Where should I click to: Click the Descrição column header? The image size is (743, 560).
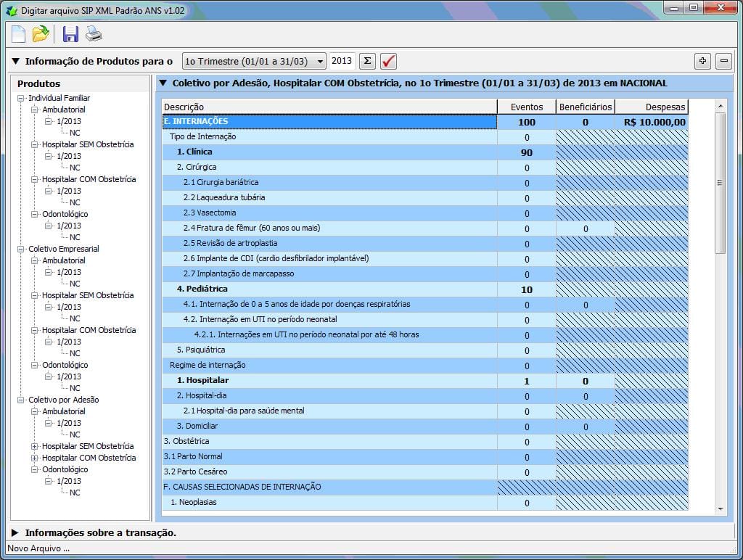pos(329,107)
